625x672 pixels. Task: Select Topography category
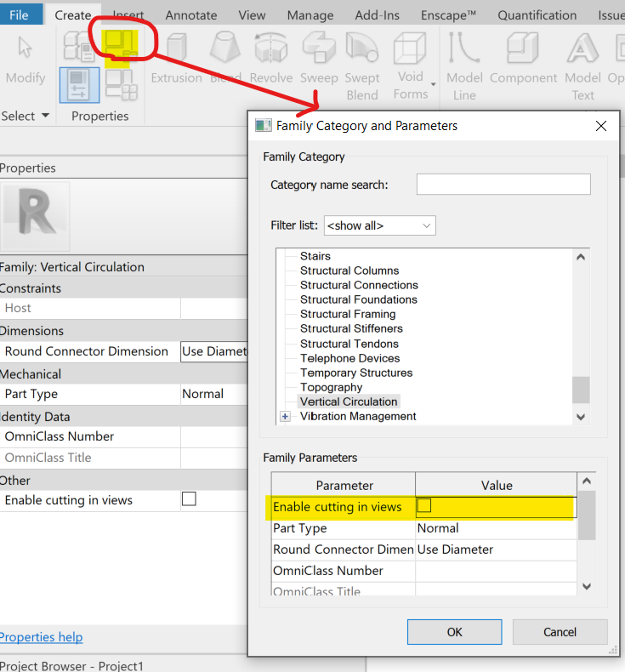coord(331,387)
